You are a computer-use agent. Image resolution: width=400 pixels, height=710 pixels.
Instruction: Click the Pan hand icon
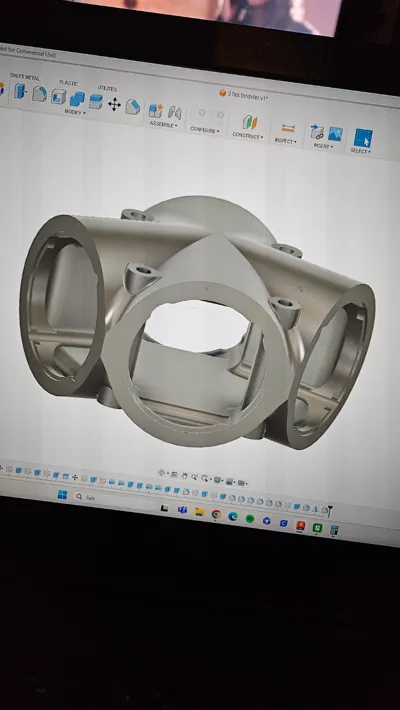pyautogui.click(x=184, y=475)
